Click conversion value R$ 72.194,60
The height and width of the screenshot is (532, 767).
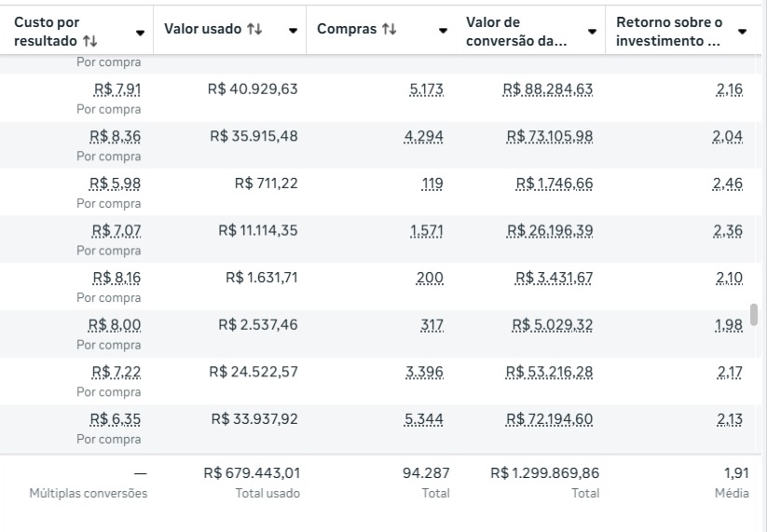549,419
